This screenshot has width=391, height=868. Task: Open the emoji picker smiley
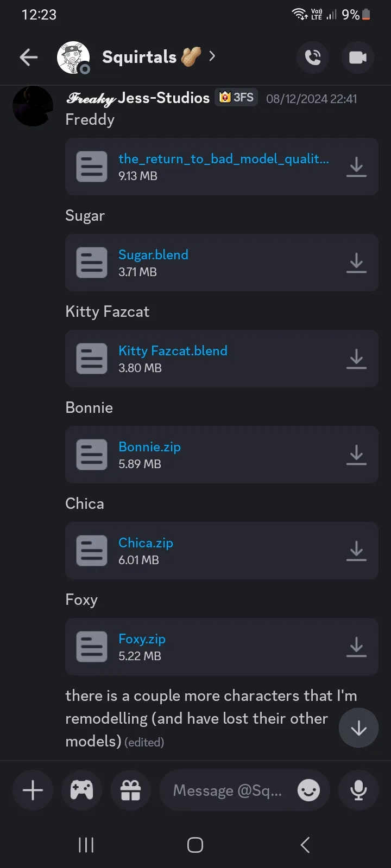click(x=308, y=790)
